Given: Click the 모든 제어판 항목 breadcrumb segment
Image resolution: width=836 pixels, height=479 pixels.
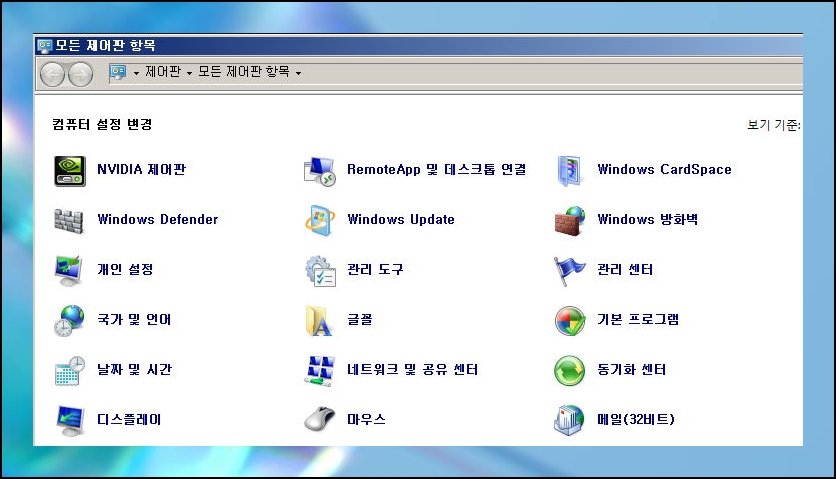Looking at the screenshot, I should (244, 71).
